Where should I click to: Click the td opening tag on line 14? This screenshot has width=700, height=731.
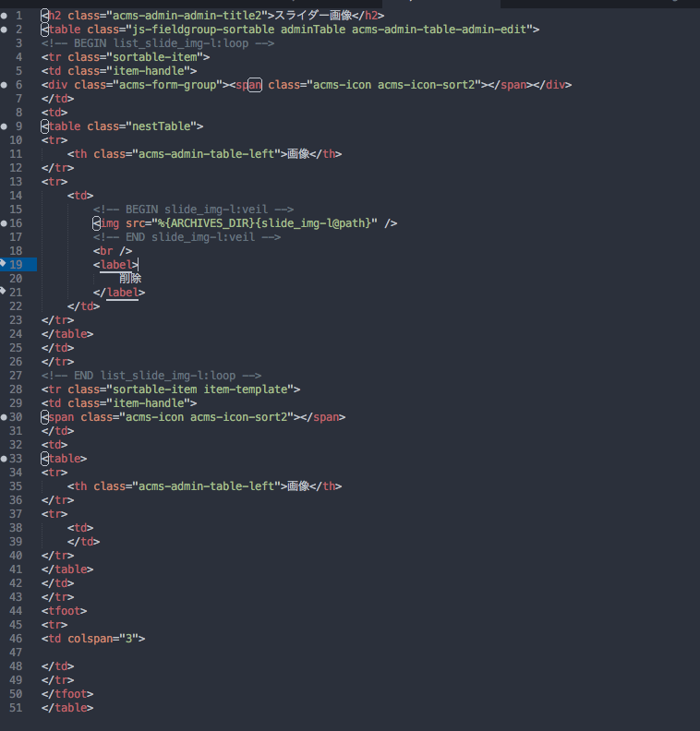pyautogui.click(x=80, y=196)
